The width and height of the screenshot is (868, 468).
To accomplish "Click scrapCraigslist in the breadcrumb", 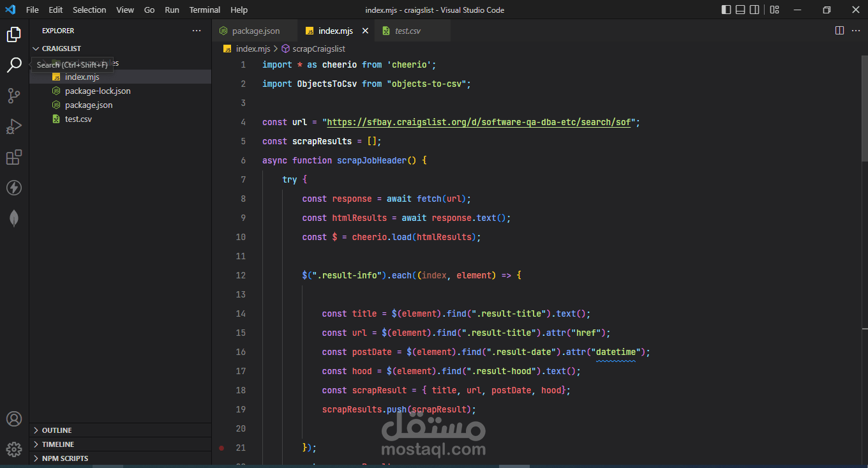I will [x=318, y=49].
